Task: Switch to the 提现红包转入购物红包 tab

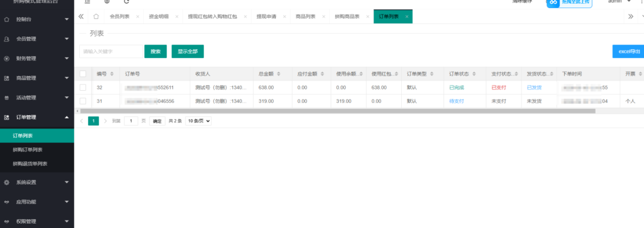Action: point(213,17)
